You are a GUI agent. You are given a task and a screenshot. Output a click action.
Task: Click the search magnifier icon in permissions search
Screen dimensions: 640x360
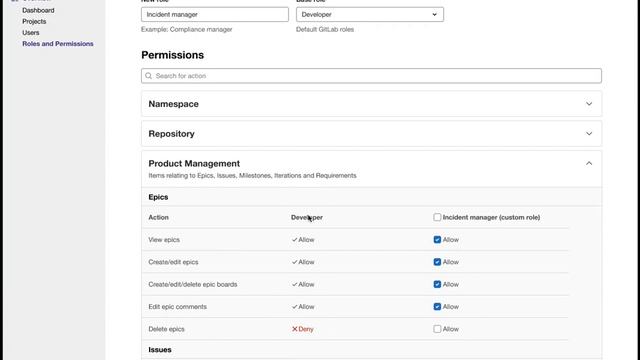click(149, 76)
